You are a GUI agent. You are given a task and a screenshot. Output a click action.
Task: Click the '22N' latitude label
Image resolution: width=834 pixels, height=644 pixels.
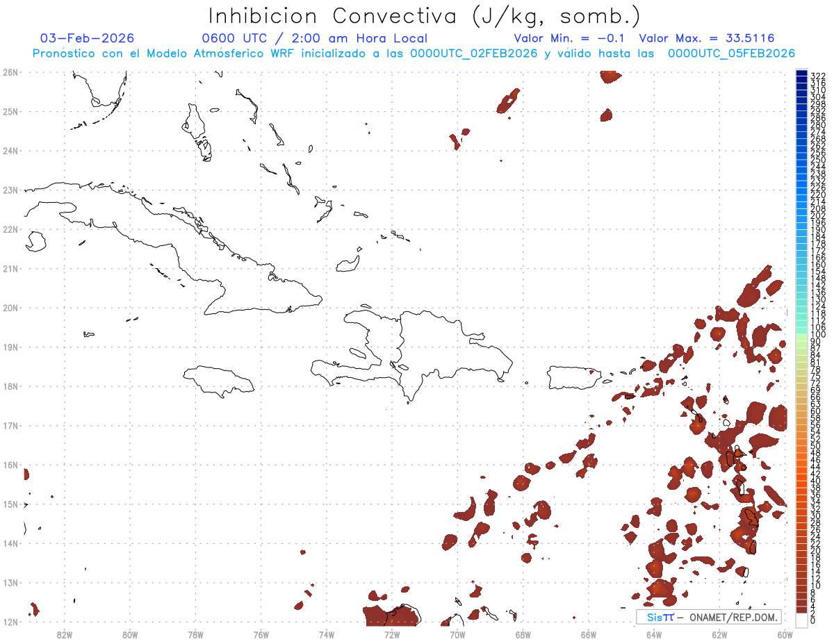(x=10, y=229)
